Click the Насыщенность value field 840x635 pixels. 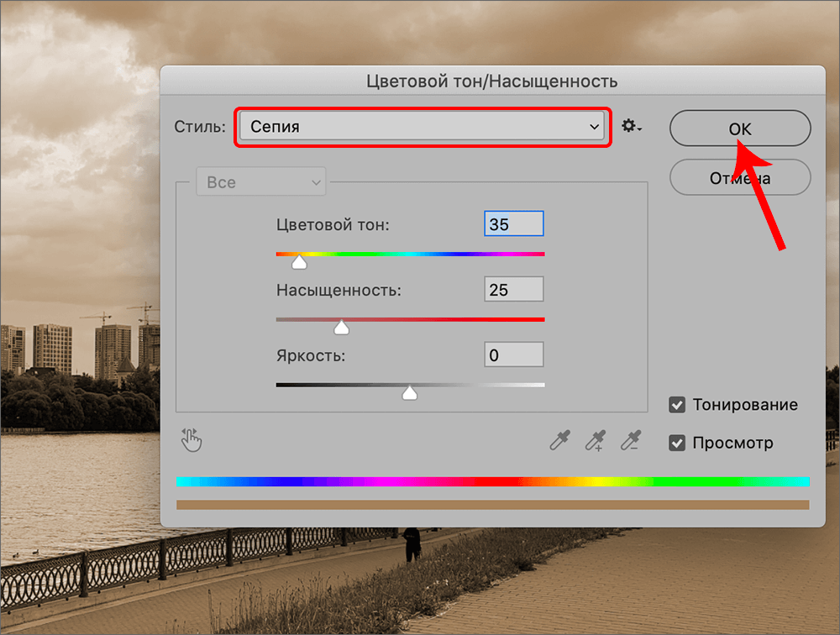[513, 290]
